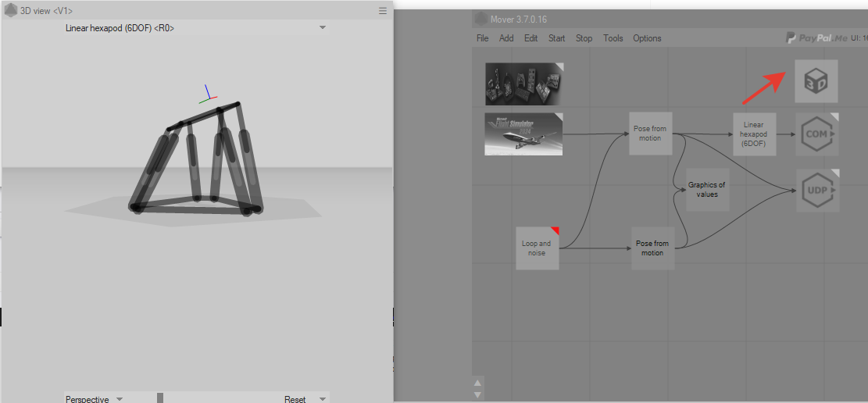Click the red corner marker on Loop and noise
Viewport: 868px width, 403px height.
pos(555,230)
